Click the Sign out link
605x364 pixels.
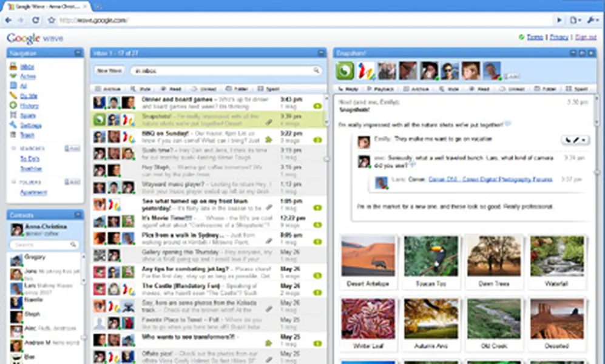(586, 37)
